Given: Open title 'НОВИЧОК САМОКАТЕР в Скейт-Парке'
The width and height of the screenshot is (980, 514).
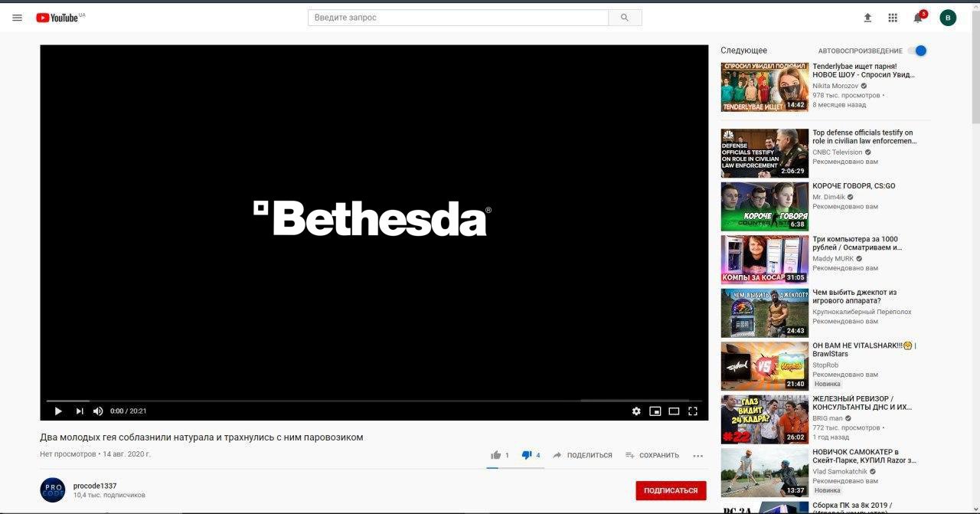Looking at the screenshot, I should tap(864, 456).
